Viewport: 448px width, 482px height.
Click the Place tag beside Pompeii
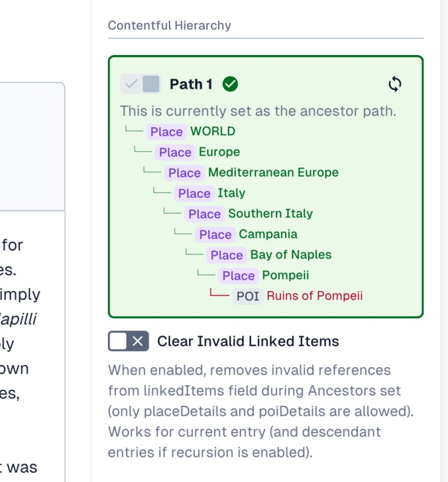coord(238,276)
